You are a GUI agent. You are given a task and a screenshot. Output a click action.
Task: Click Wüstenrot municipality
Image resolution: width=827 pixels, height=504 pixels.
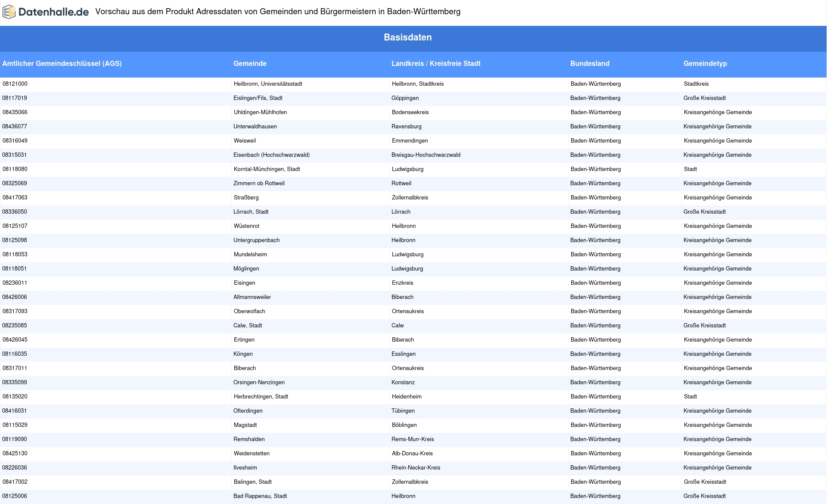click(246, 226)
